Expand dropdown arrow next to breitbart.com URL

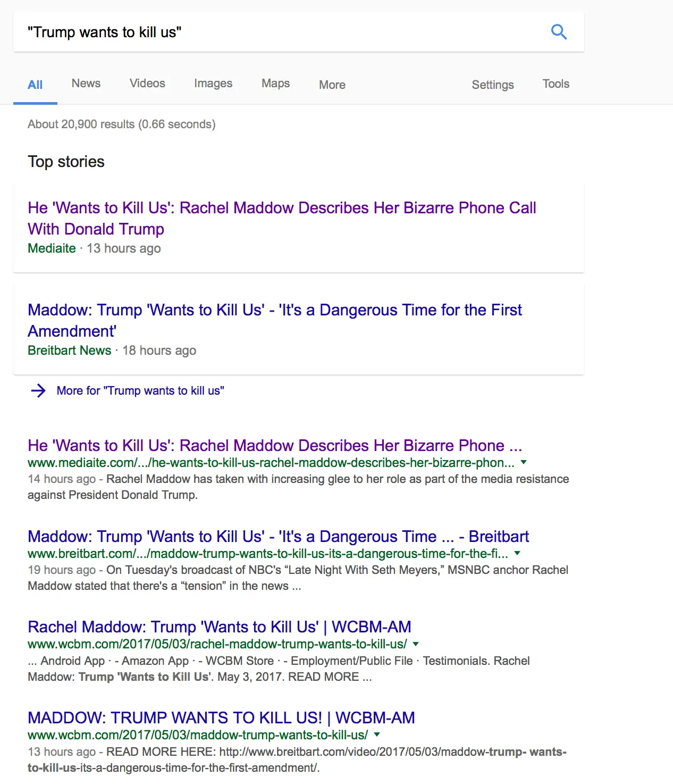point(517,553)
